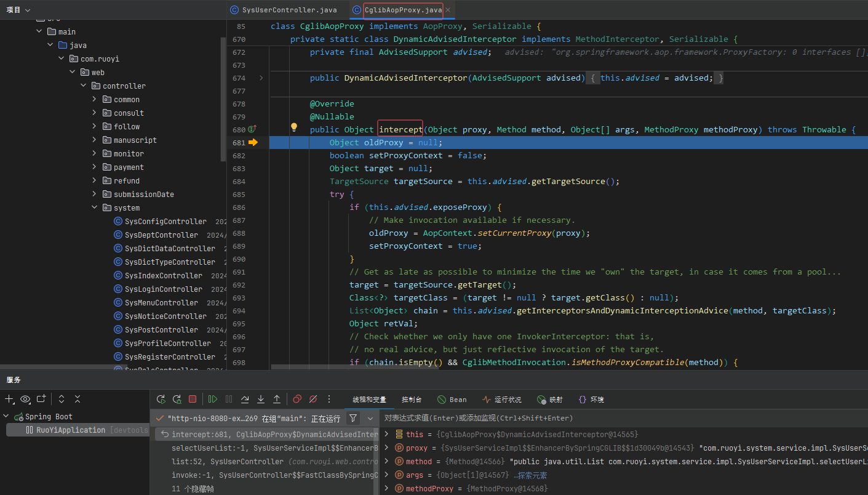Viewport: 868px width, 495px height.
Task: Open the 映射 mappings tab
Action: [549, 400]
